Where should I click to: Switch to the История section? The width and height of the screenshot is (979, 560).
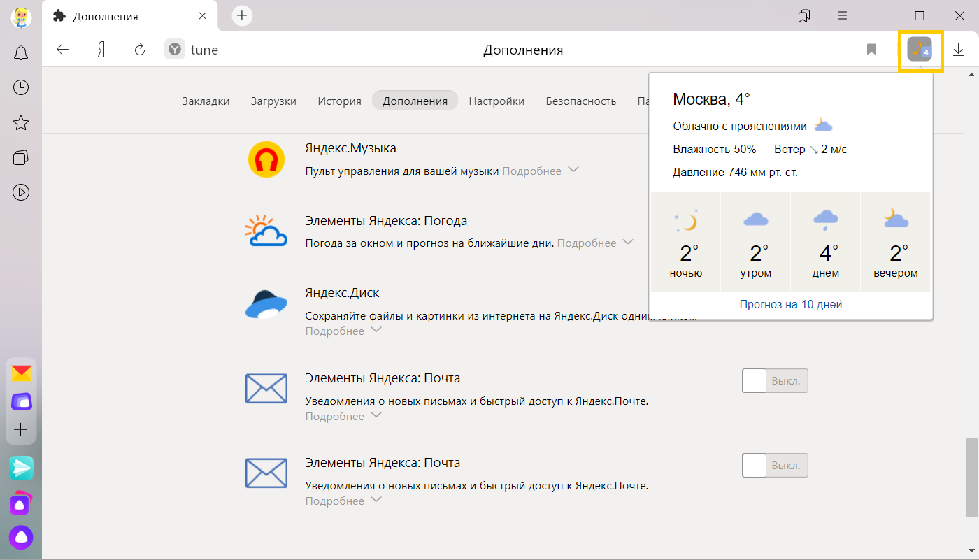click(339, 101)
